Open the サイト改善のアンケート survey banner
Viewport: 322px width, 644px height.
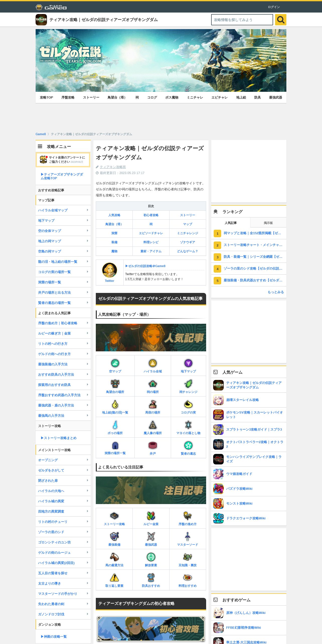click(63, 159)
